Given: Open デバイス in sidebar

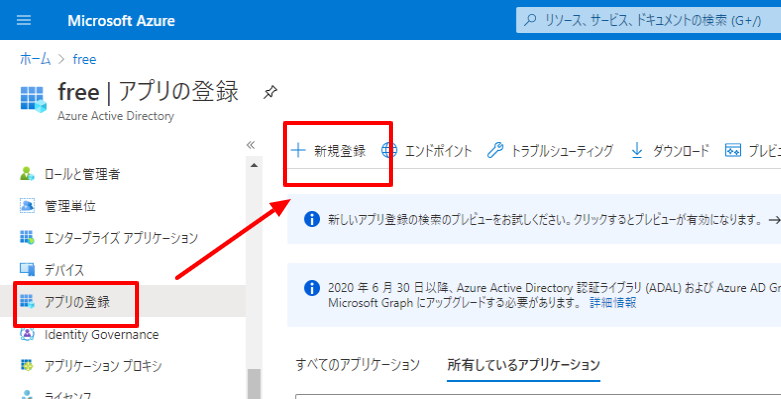Looking at the screenshot, I should click(x=64, y=270).
